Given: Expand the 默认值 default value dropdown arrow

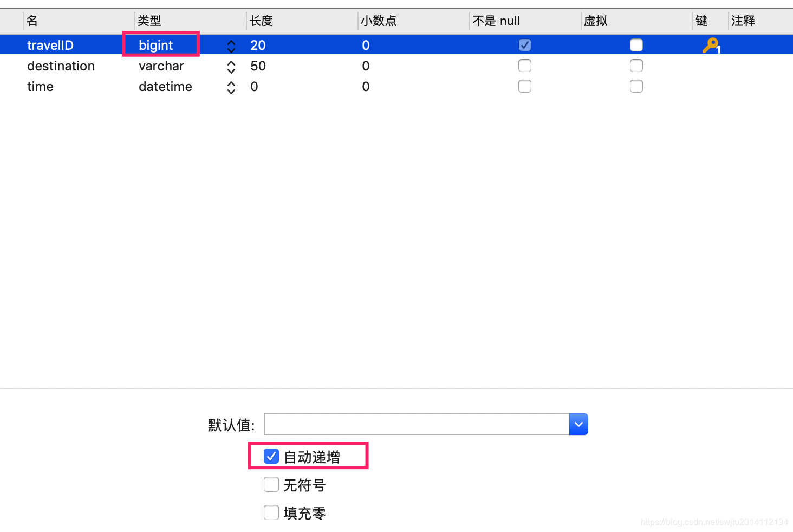Looking at the screenshot, I should click(x=578, y=424).
